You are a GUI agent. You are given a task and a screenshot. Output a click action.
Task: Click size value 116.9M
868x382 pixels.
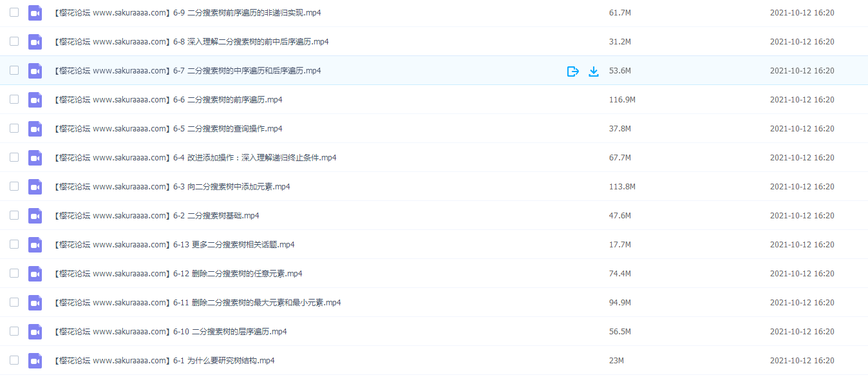tap(622, 100)
